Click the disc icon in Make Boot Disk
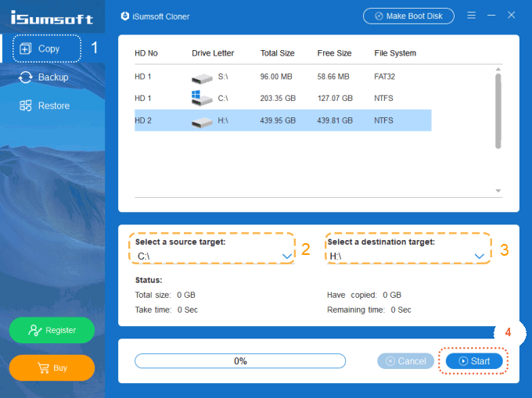 click(x=379, y=16)
